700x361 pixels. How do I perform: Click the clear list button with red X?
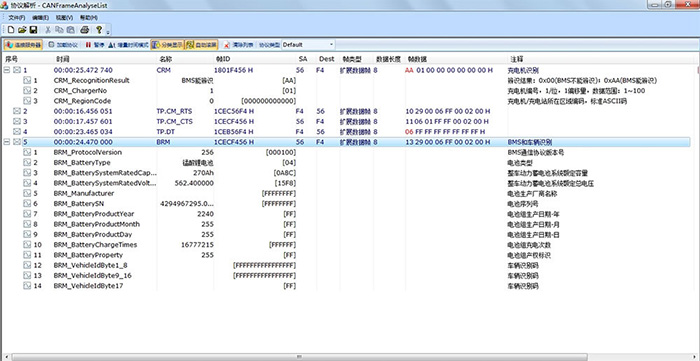click(x=238, y=45)
